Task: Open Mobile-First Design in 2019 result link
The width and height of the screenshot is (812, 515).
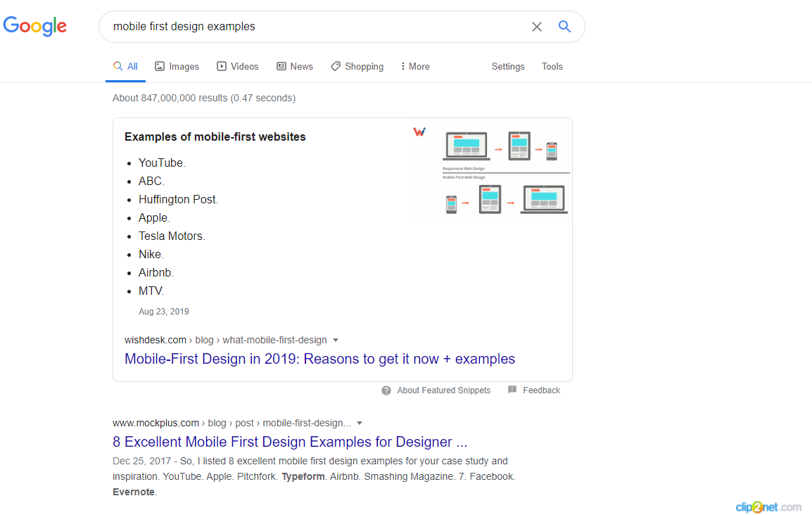Action: (319, 359)
